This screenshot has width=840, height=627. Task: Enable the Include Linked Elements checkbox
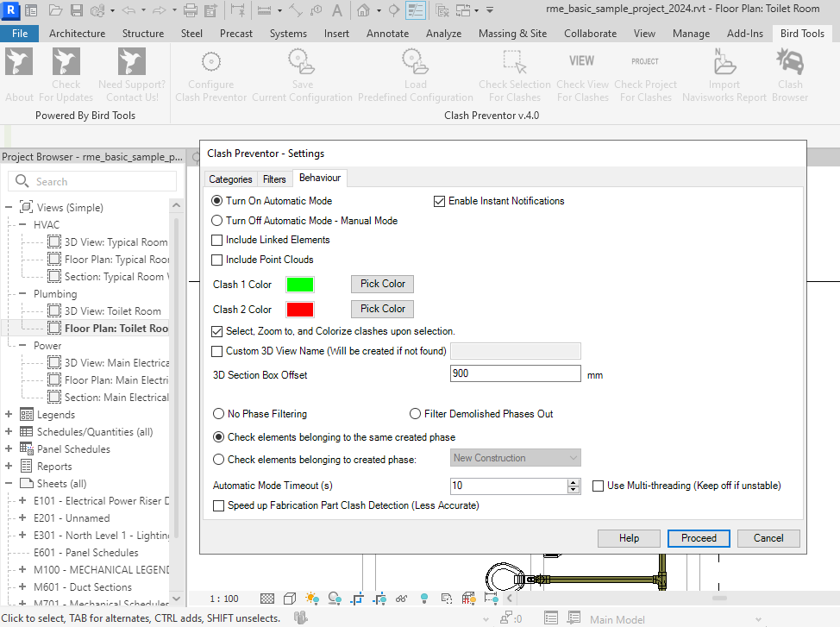pyautogui.click(x=217, y=240)
